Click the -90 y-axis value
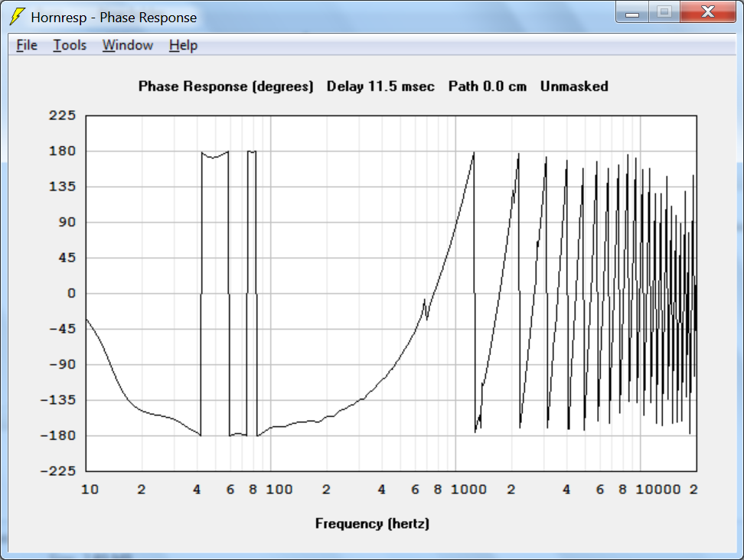 click(x=63, y=364)
